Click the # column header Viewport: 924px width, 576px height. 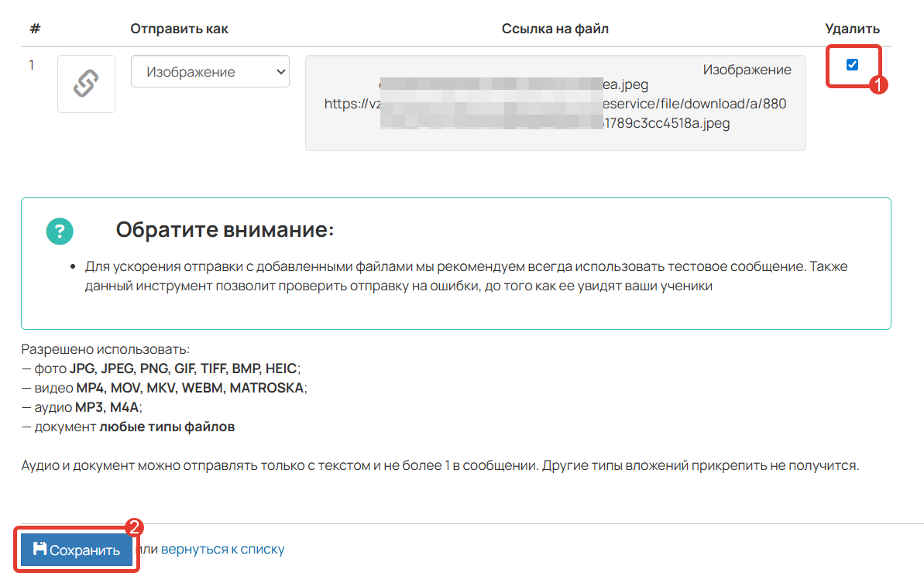[35, 29]
